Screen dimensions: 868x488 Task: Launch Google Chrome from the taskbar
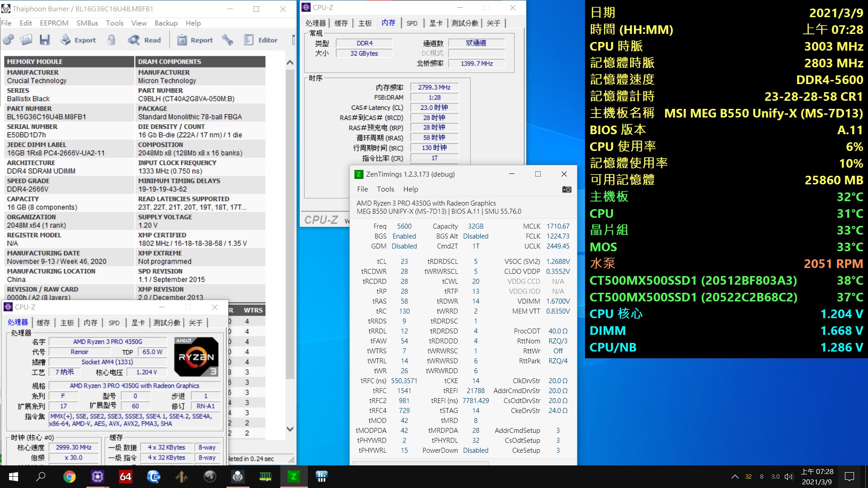69,477
